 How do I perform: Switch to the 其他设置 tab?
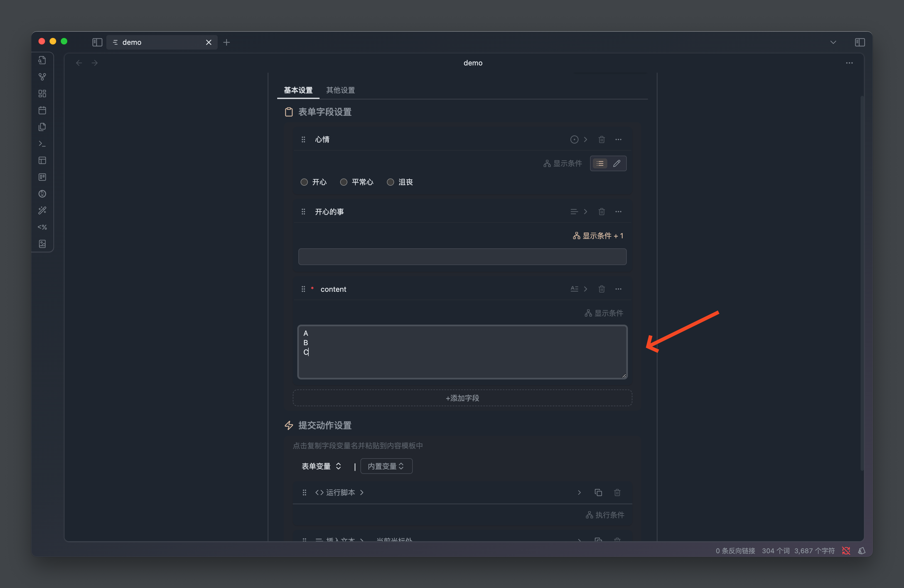point(340,90)
